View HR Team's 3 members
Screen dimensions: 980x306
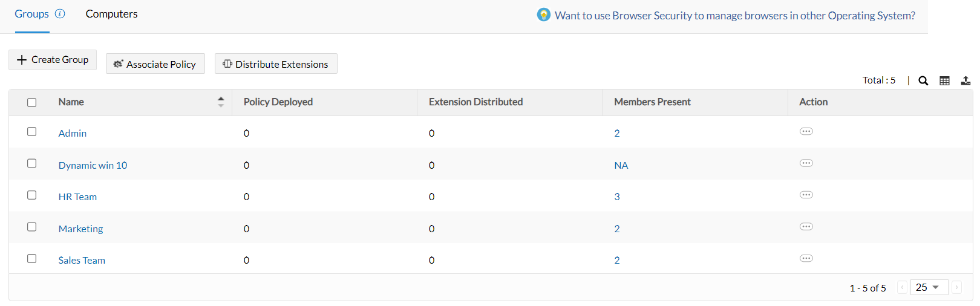pyautogui.click(x=617, y=197)
